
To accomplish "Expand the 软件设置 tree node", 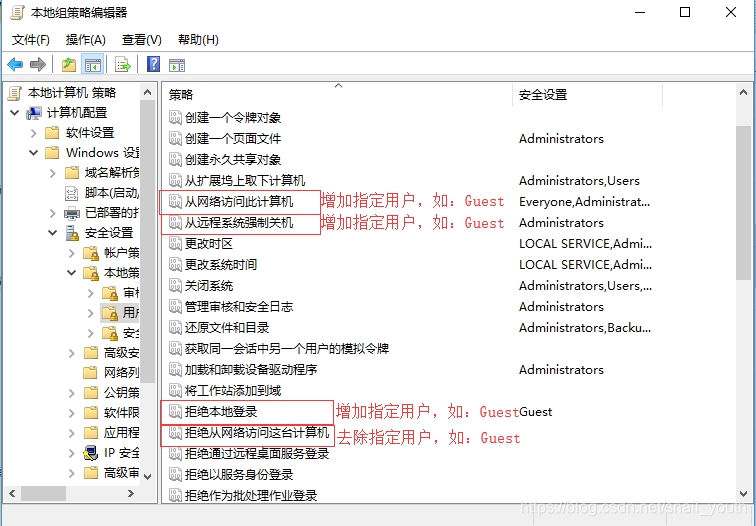I will (x=33, y=133).
